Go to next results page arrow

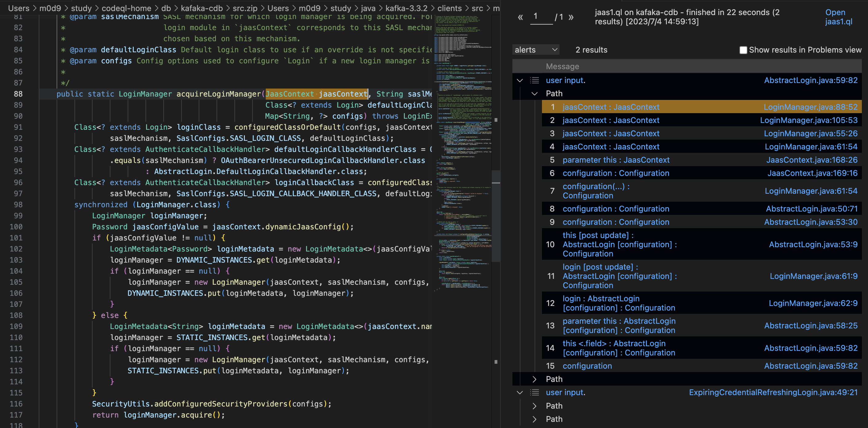point(571,17)
